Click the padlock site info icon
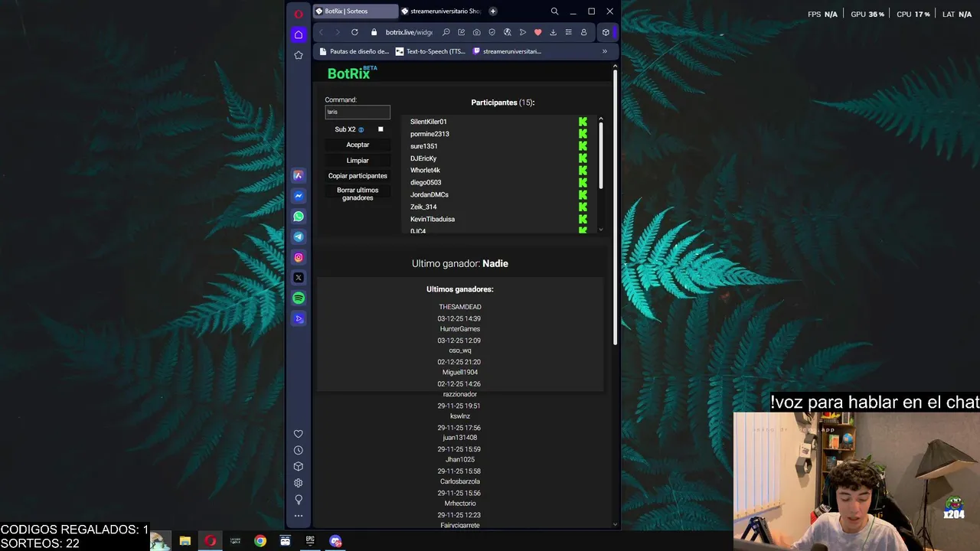The height and width of the screenshot is (551, 980). coord(374,32)
